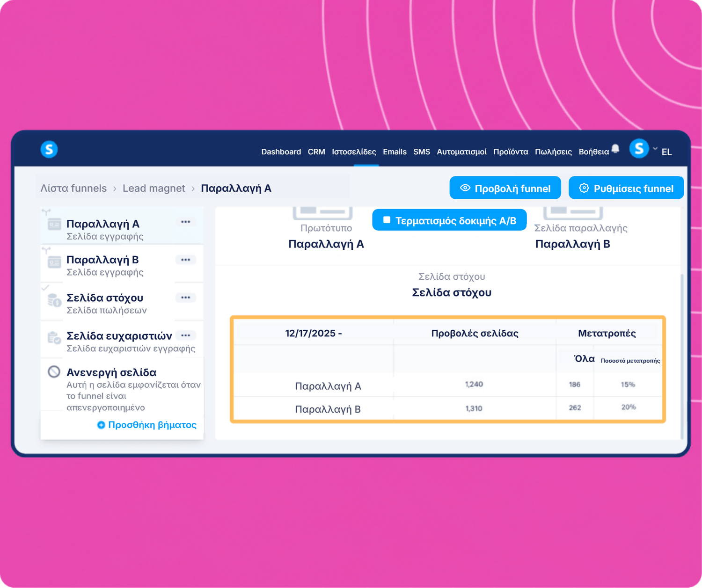Screen dimensions: 702x588
Task: Open the Lead magnet breadcrumb
Action: [154, 188]
